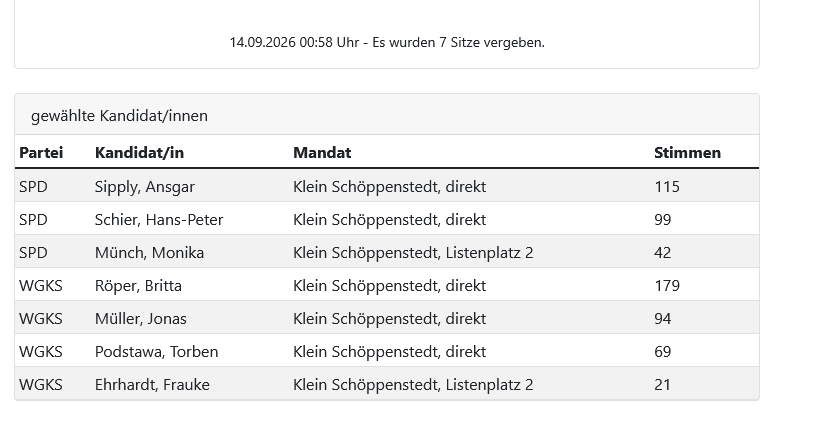822x441 pixels.
Task: Select candidate Ehrhardt, Frauke
Action: [152, 385]
